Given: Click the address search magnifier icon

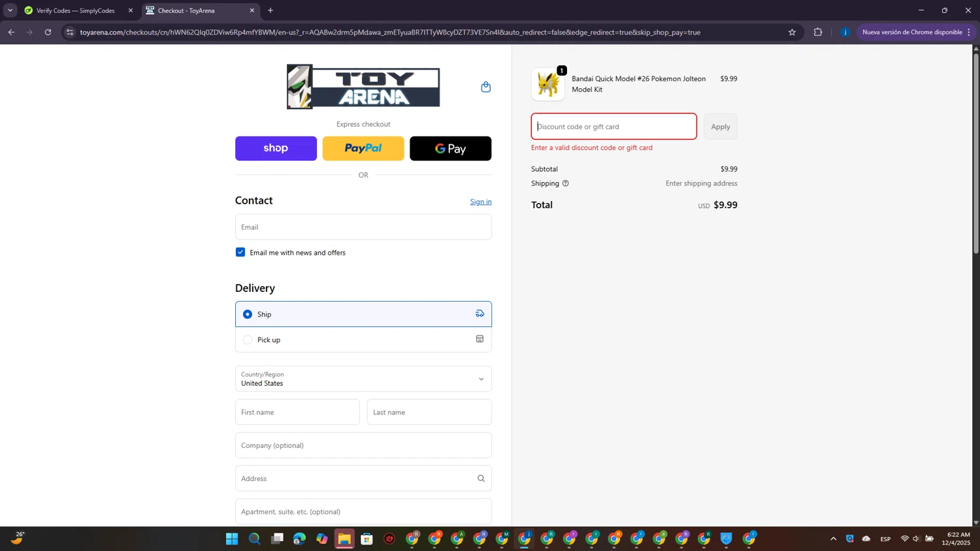Looking at the screenshot, I should click(x=481, y=479).
